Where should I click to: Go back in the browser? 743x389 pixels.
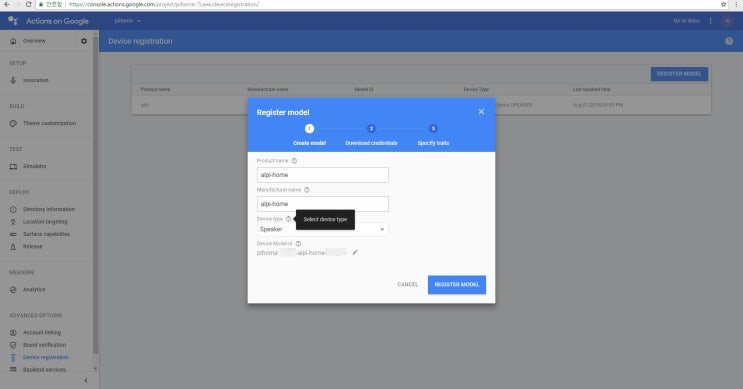point(7,4)
